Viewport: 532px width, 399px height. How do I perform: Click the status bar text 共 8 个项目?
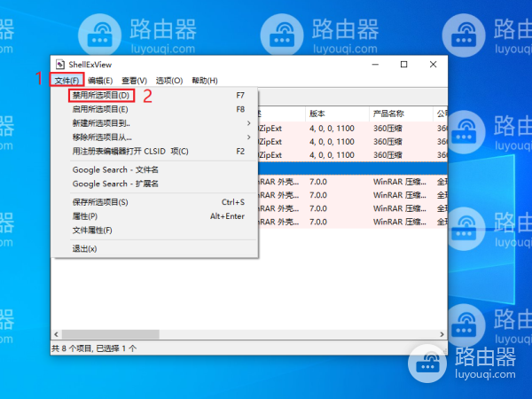click(72, 348)
